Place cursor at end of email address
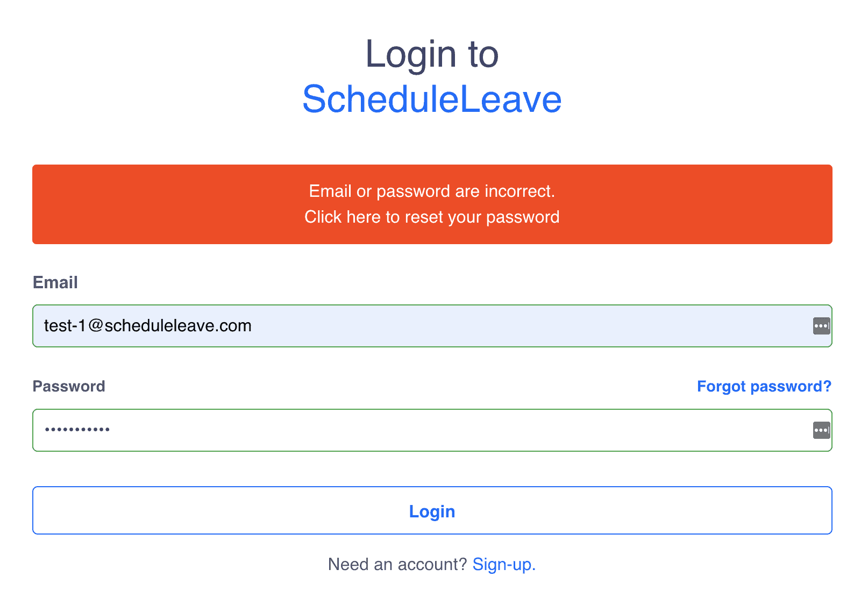The image size is (868, 612). [x=252, y=326]
